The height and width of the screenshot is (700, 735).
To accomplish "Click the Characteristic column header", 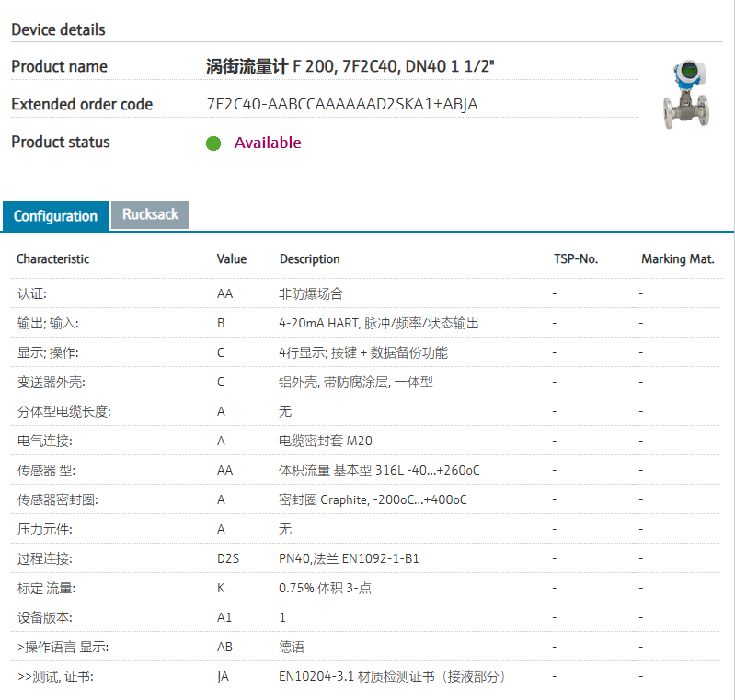I will pyautogui.click(x=53, y=259).
